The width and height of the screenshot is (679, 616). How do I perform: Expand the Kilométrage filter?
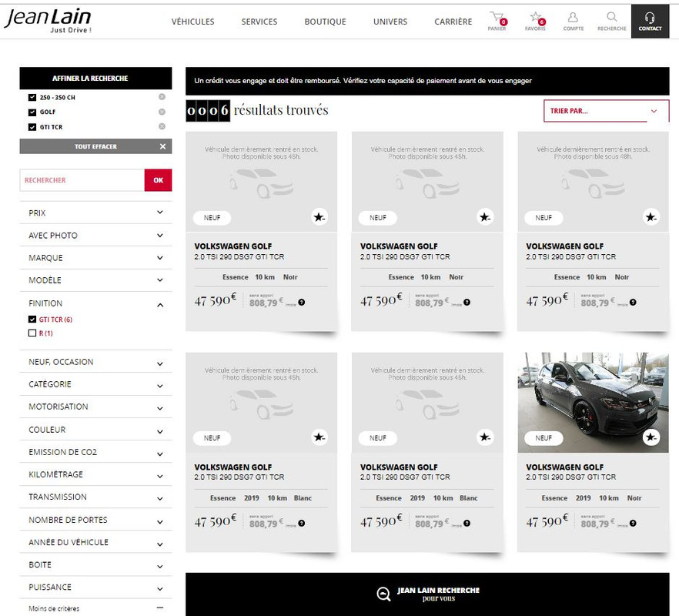(x=95, y=475)
